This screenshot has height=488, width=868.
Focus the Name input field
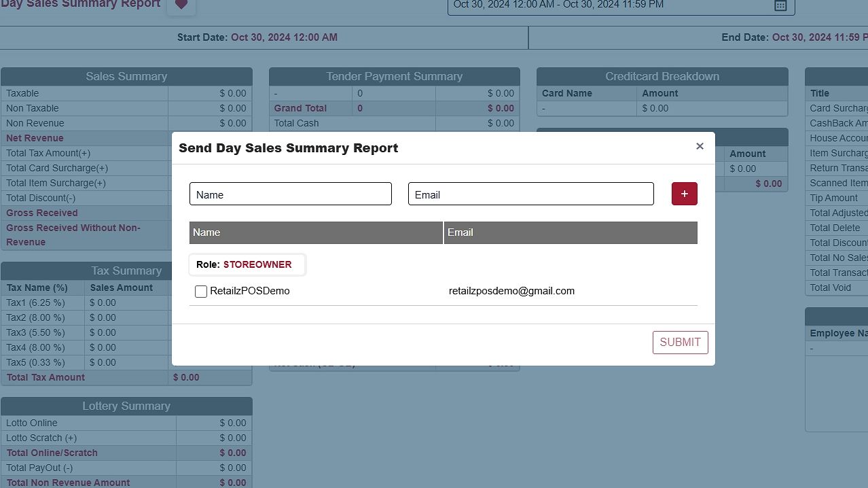(x=291, y=194)
